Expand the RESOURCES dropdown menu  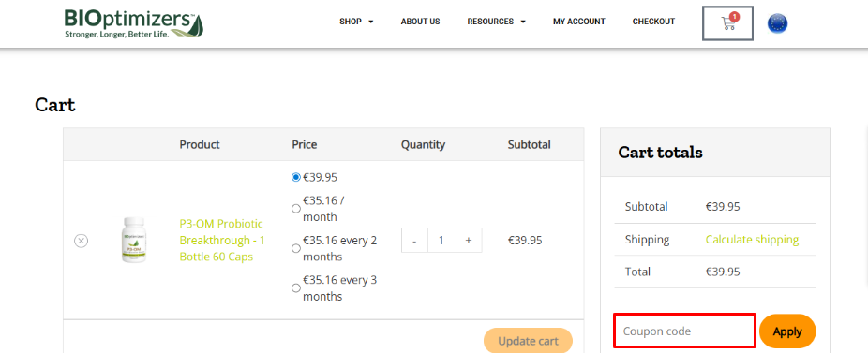[497, 22]
